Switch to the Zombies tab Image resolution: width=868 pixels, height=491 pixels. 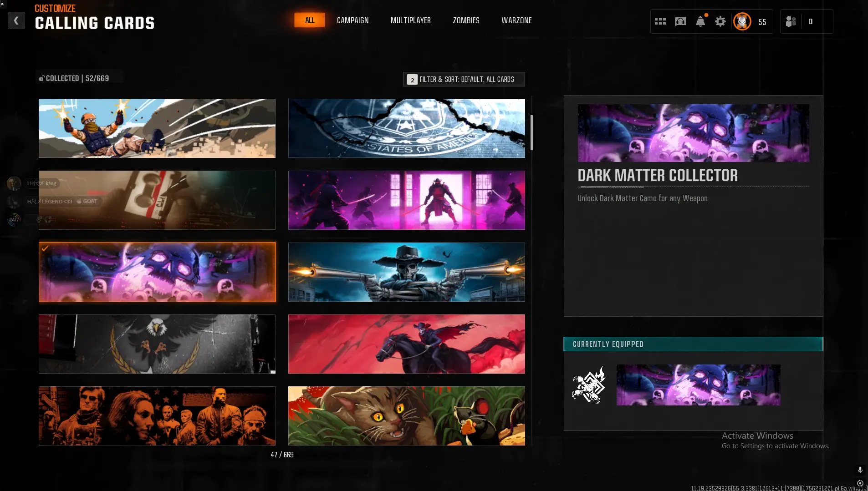[466, 20]
